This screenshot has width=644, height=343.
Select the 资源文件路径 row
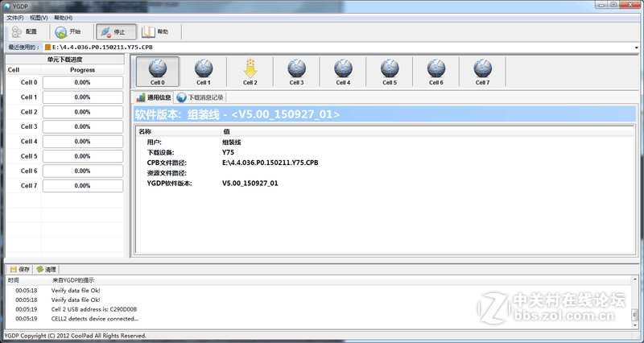point(385,173)
